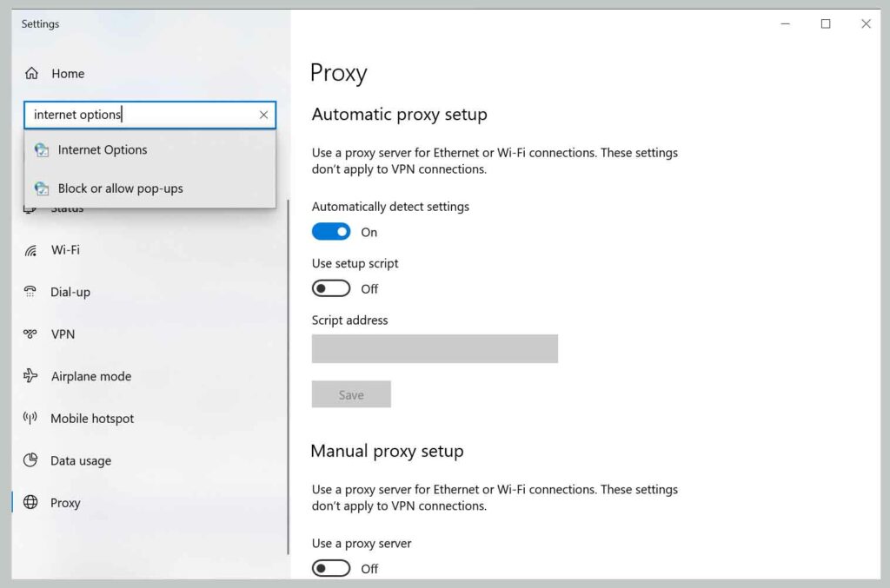Viewport: 890px width, 588px height.
Task: Open the Dial-up settings via its phone icon
Action: point(31,292)
